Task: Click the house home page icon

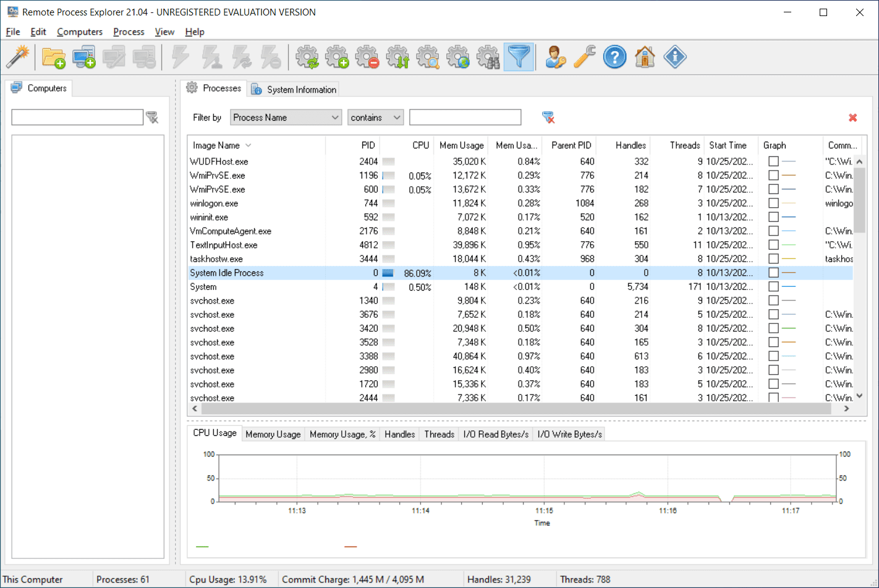Action: 645,57
